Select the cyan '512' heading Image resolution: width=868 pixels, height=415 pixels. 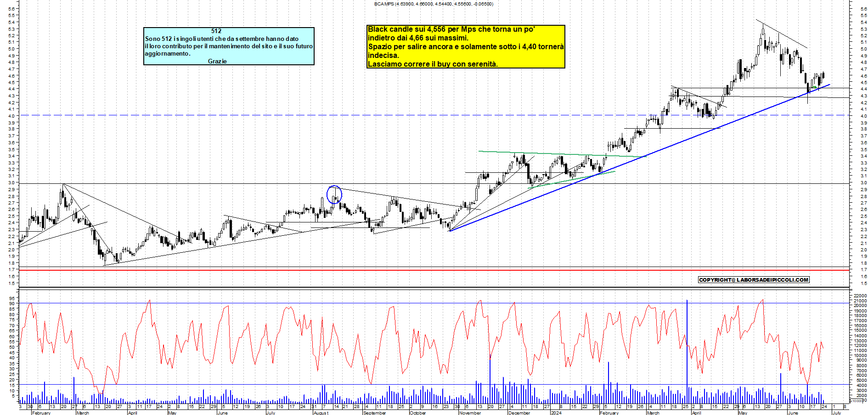click(216, 31)
